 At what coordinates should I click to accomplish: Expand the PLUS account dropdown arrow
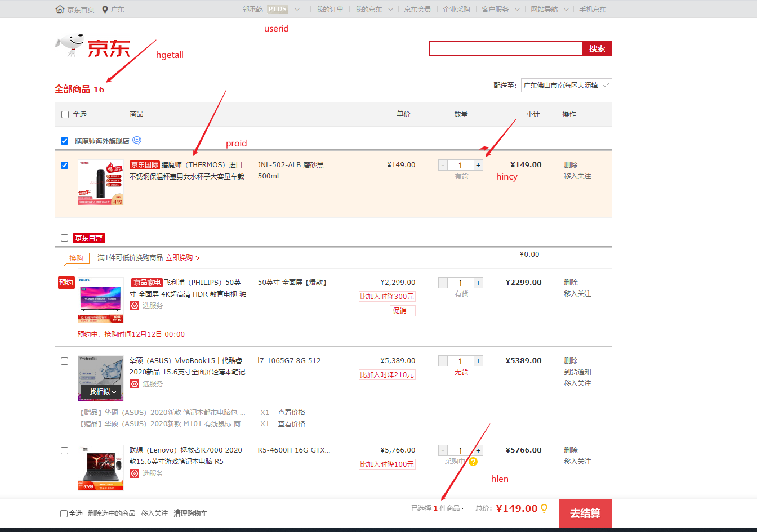(297, 10)
